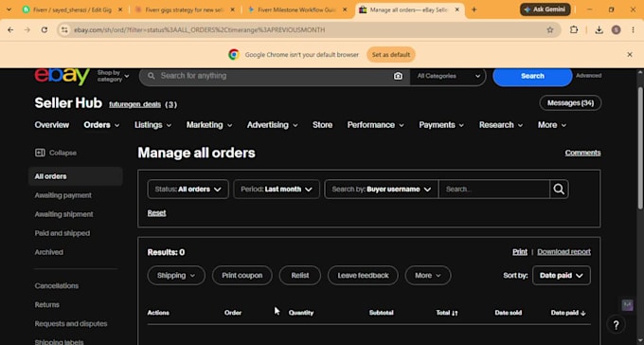Open image search camera icon
Viewport: 644px width, 345px height.
398,76
